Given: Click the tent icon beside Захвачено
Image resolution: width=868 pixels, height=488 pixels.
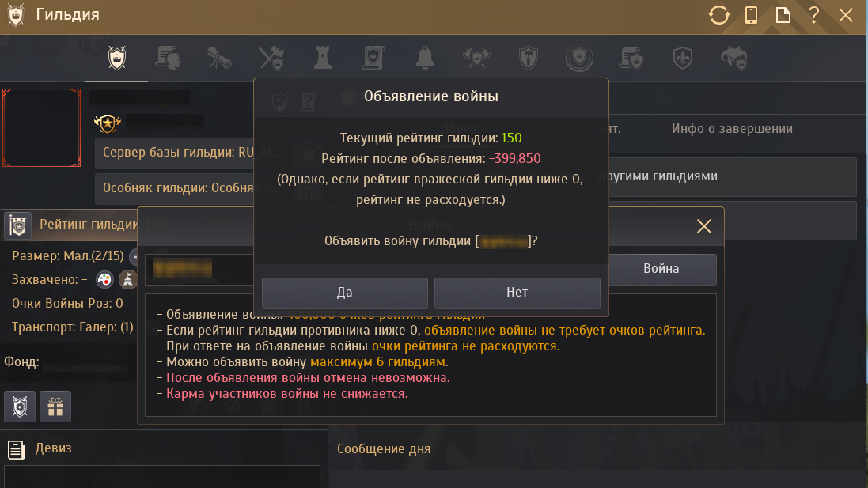Looking at the screenshot, I should (128, 279).
